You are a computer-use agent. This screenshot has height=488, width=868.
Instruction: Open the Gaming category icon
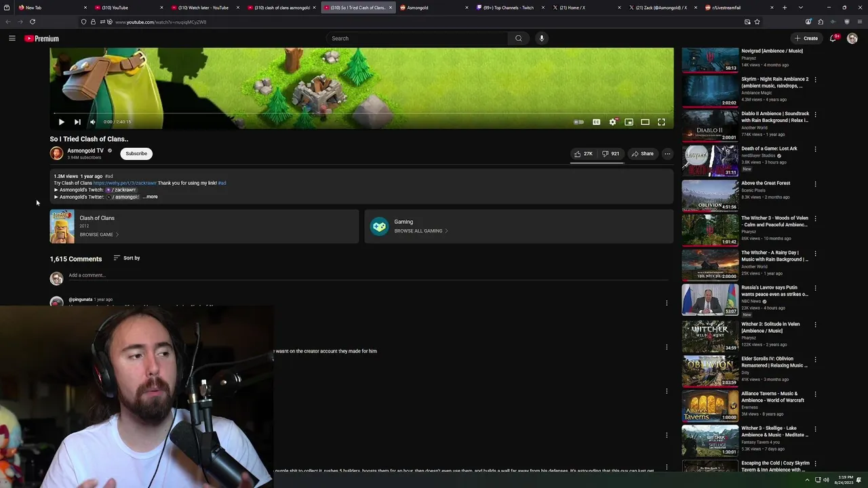[x=380, y=226]
